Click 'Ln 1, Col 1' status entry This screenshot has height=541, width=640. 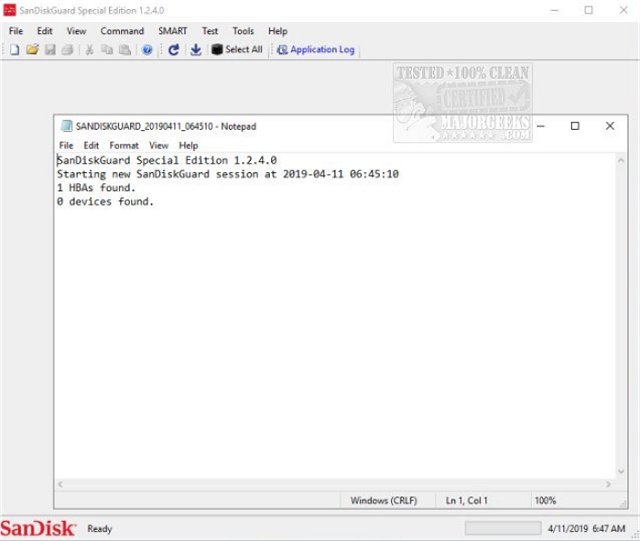click(x=467, y=501)
